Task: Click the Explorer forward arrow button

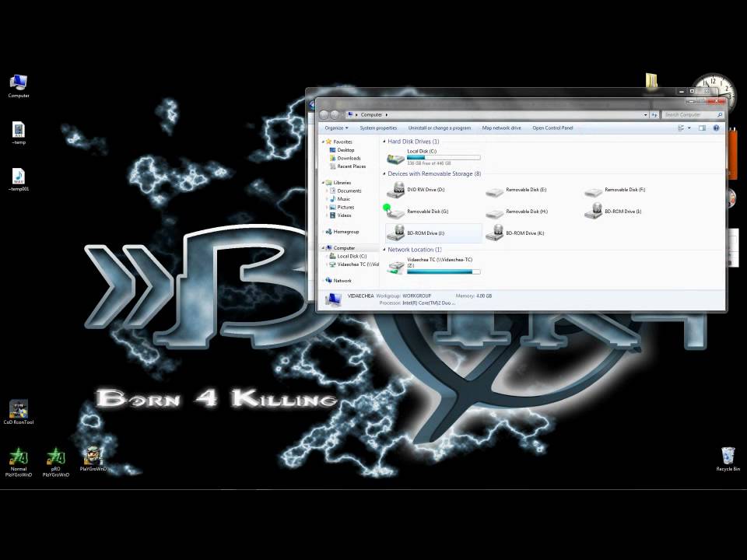Action: [x=335, y=115]
